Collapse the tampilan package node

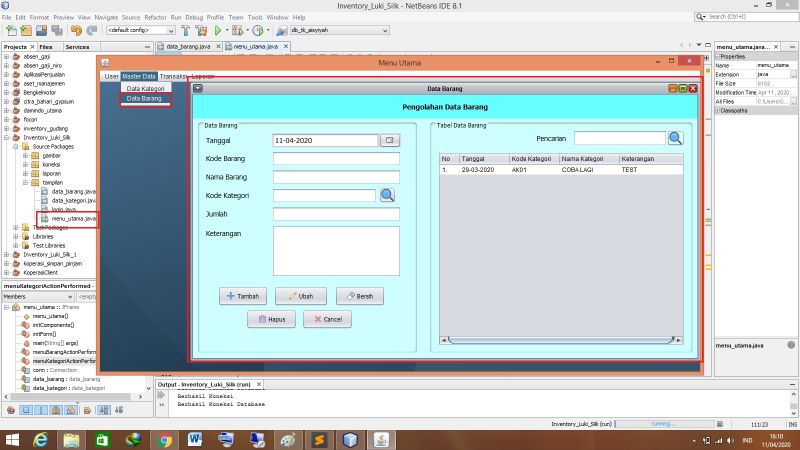(x=26, y=182)
